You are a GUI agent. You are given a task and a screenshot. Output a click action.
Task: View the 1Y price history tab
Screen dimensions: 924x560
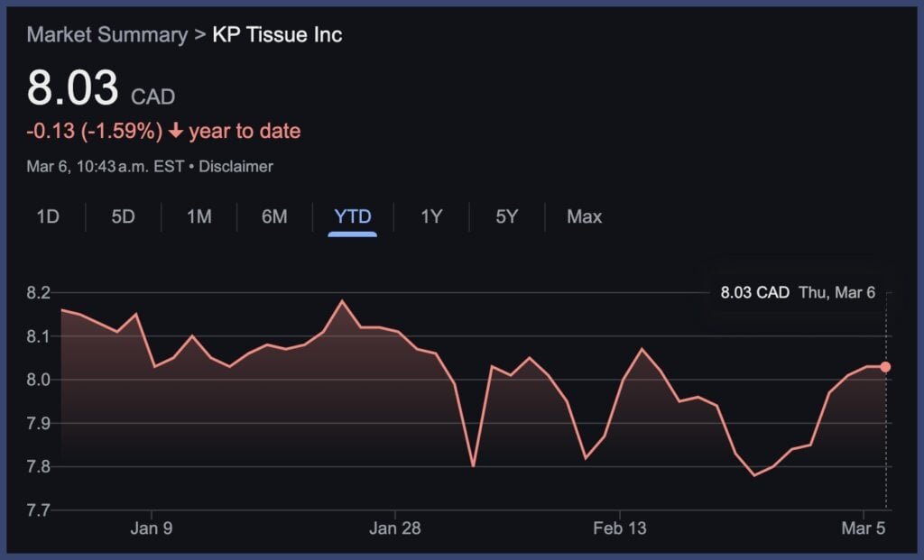[x=431, y=216]
